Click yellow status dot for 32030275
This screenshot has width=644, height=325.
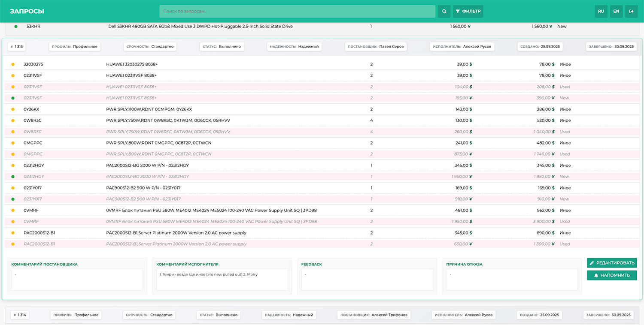(x=13, y=64)
